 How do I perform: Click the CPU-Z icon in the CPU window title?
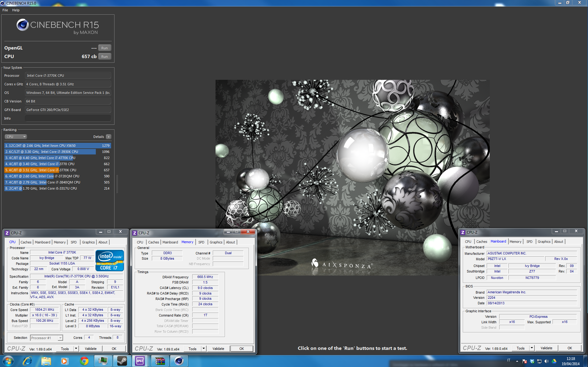point(7,233)
